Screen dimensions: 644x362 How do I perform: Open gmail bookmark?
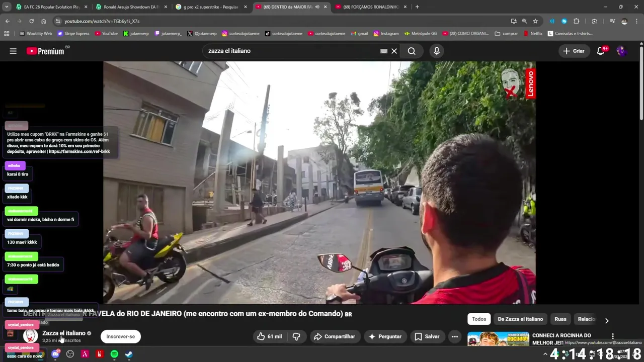[x=359, y=34]
